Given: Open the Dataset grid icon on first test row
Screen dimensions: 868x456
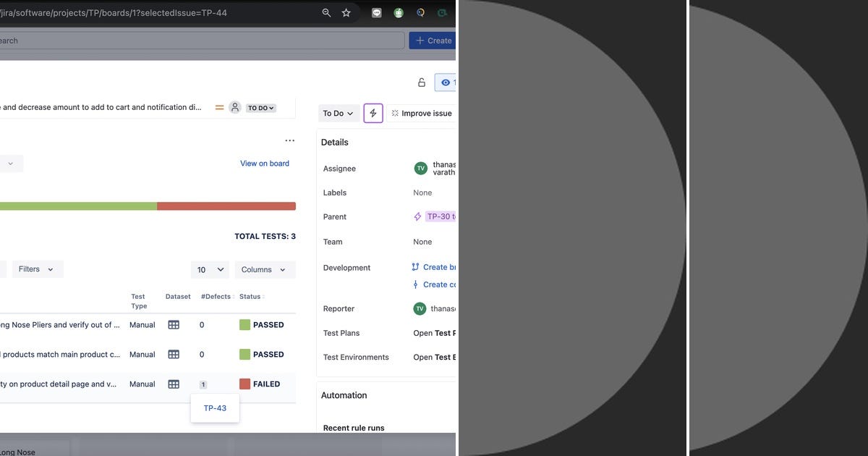Looking at the screenshot, I should tap(174, 324).
